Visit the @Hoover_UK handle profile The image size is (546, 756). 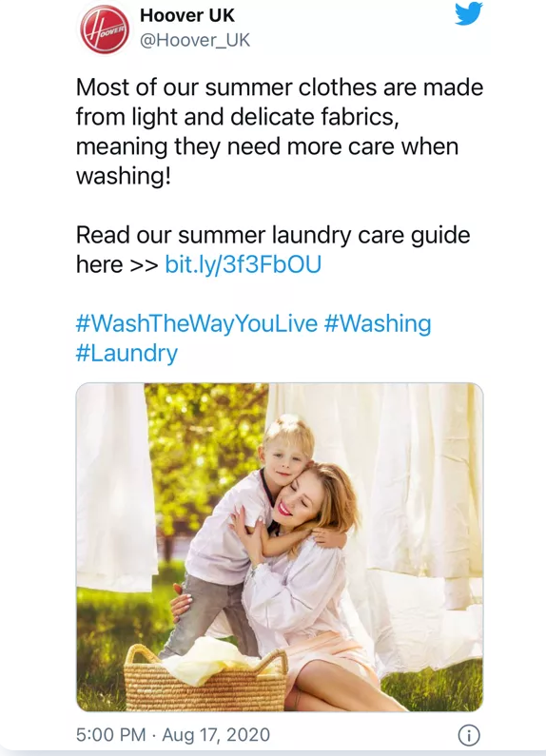(195, 40)
